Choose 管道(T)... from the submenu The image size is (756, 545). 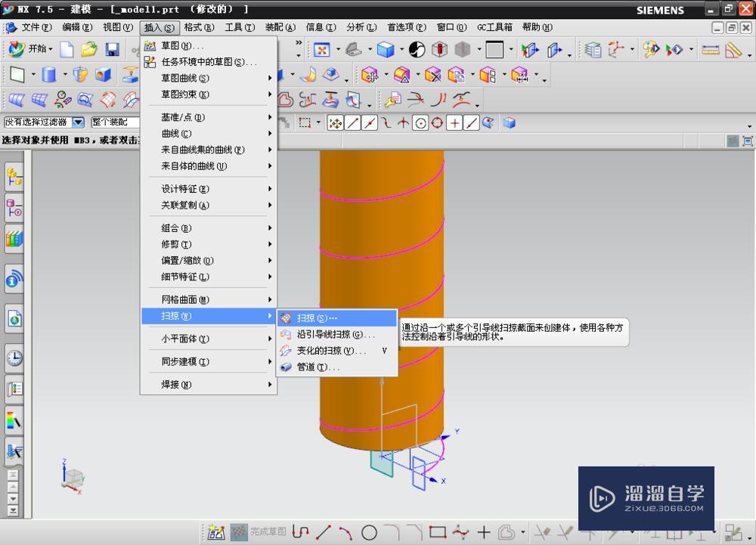click(x=337, y=367)
